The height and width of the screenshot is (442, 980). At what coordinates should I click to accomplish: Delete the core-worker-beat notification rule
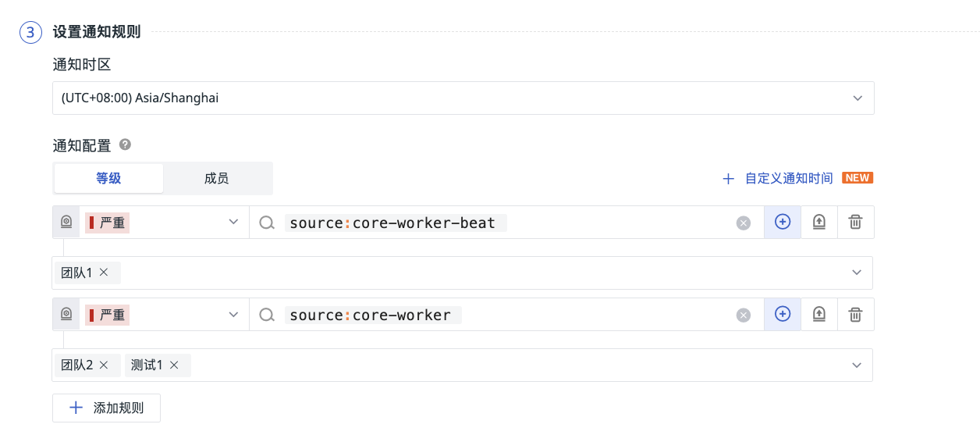856,223
